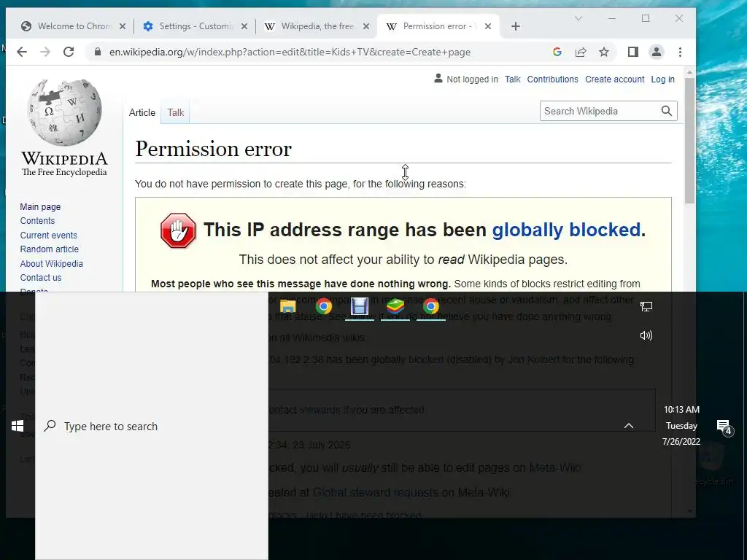
Task: Click the volume speaker tray icon
Action: click(646, 335)
